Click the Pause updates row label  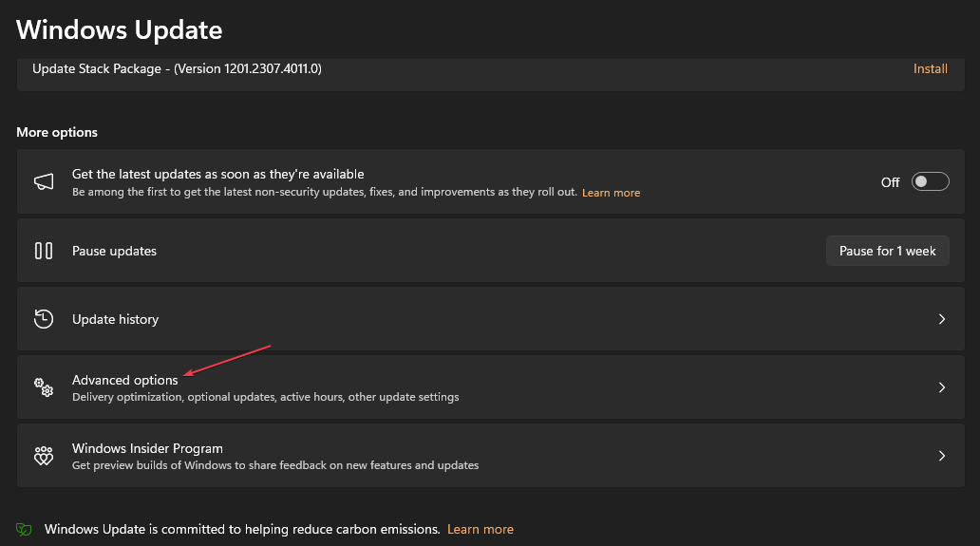click(x=114, y=251)
